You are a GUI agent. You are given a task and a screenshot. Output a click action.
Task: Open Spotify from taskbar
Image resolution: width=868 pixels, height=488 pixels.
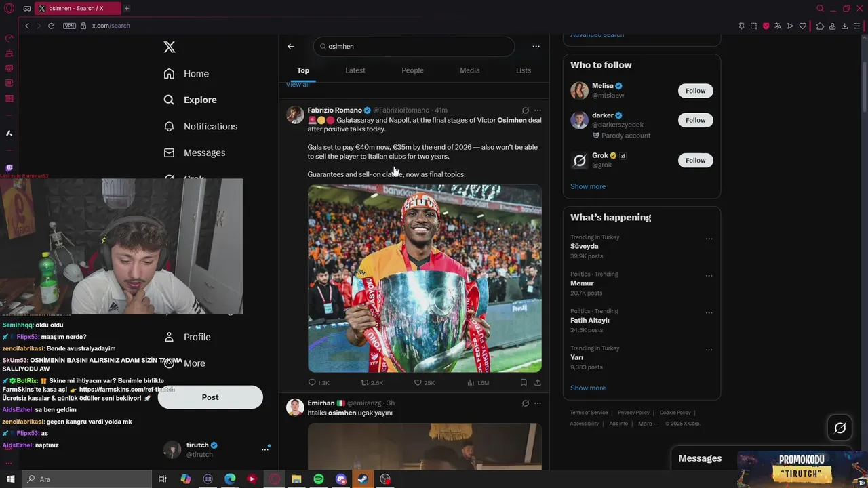pyautogui.click(x=319, y=479)
